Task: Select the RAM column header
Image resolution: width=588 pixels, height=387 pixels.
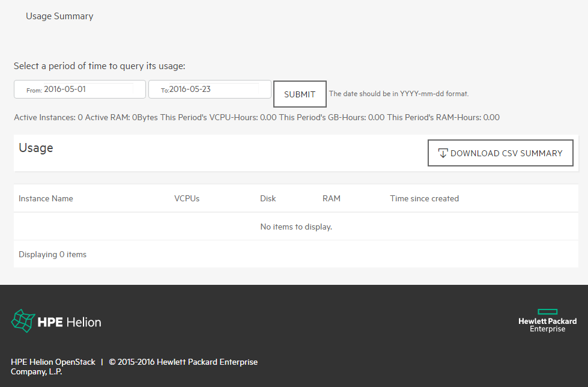Action: [332, 198]
